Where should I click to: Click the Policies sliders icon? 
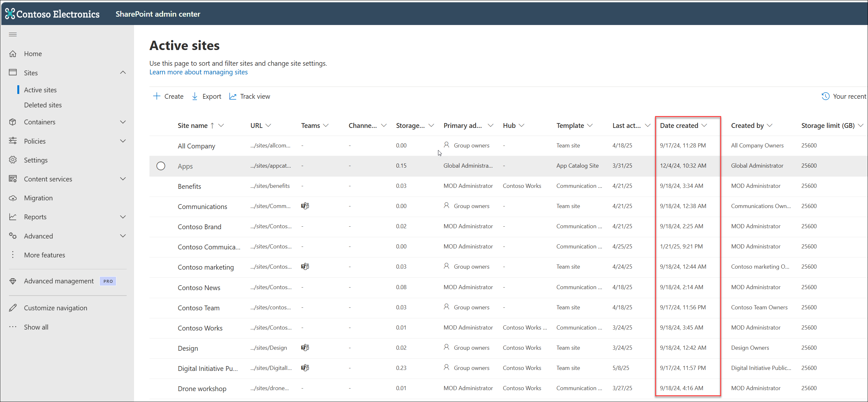13,141
